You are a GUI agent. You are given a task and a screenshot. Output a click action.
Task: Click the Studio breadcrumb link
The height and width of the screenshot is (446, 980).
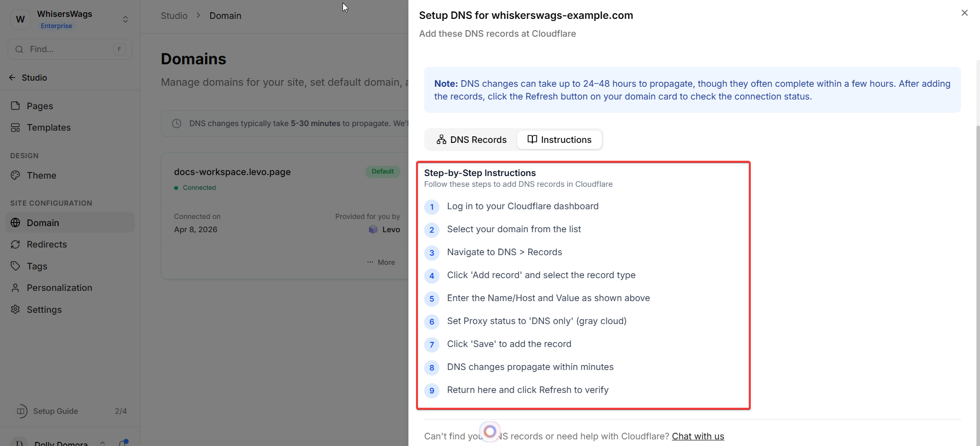(174, 16)
